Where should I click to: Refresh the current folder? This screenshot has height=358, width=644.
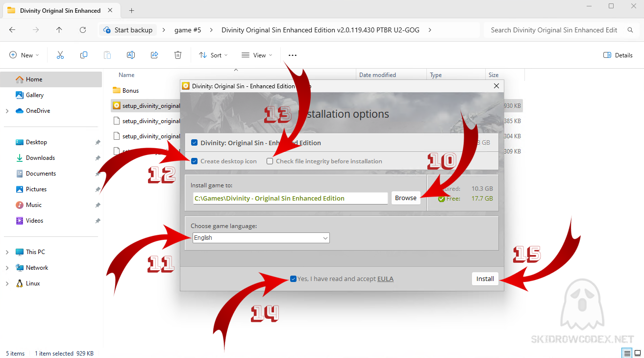pyautogui.click(x=83, y=30)
